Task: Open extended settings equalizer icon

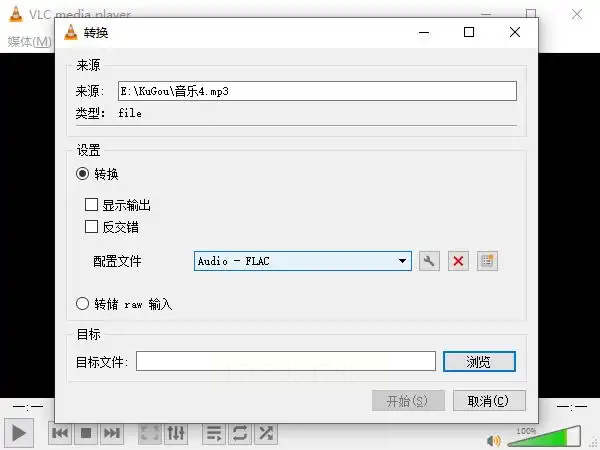Action: click(x=176, y=433)
